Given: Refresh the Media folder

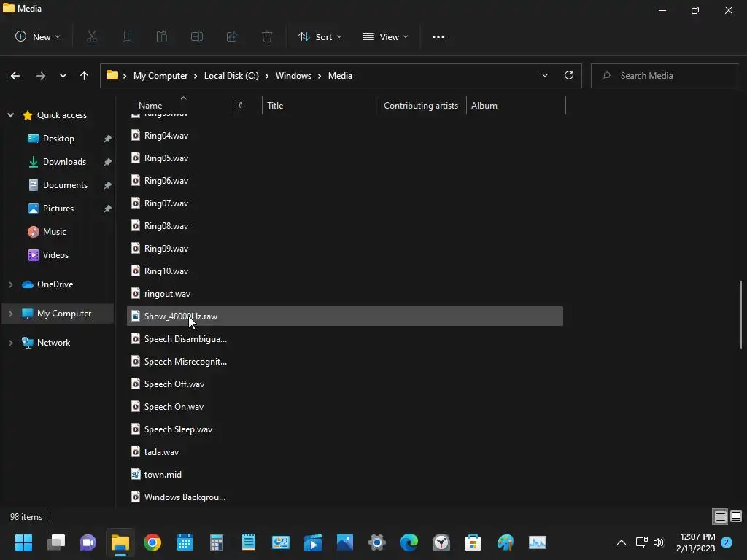Looking at the screenshot, I should coord(569,76).
